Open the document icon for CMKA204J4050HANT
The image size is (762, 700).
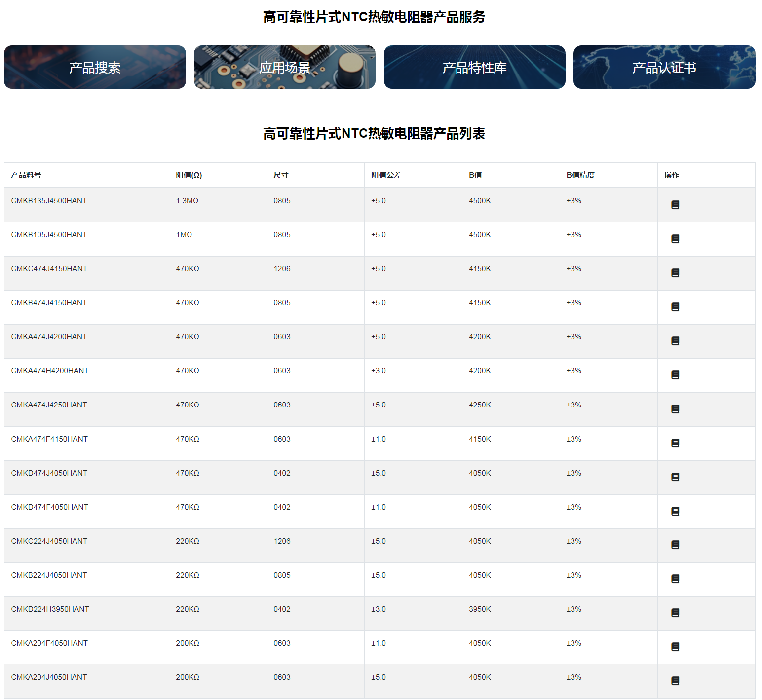coord(676,681)
